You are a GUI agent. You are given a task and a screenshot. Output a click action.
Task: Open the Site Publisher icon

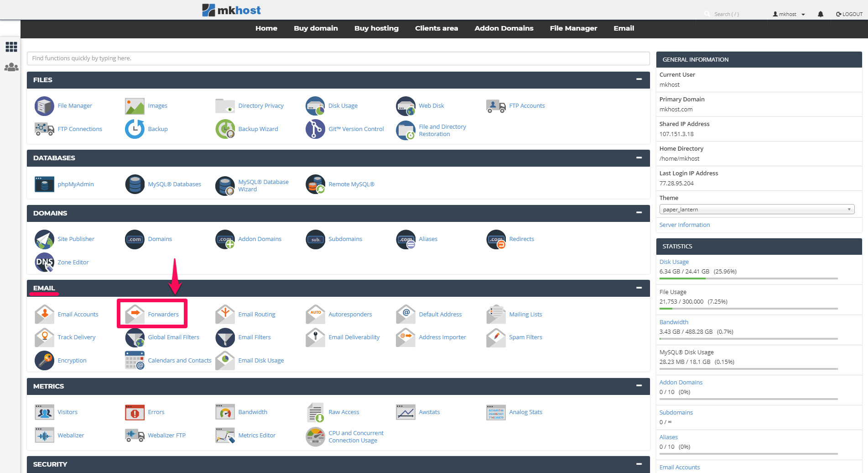pyautogui.click(x=44, y=239)
